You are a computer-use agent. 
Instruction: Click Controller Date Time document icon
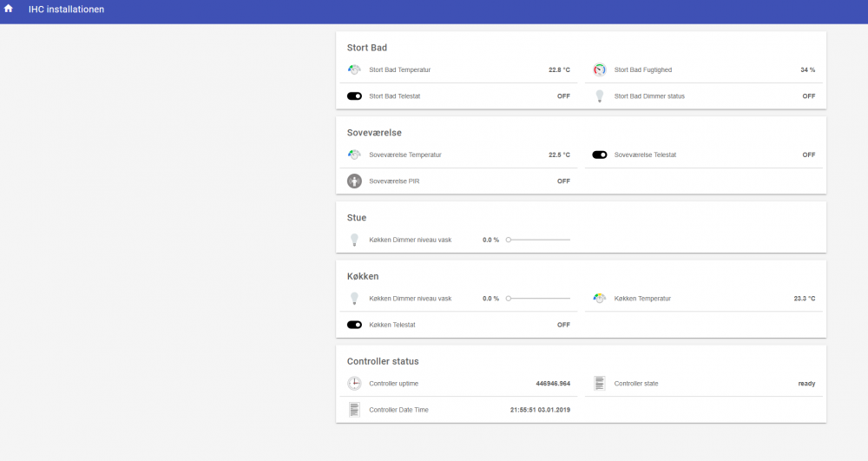[354, 410]
